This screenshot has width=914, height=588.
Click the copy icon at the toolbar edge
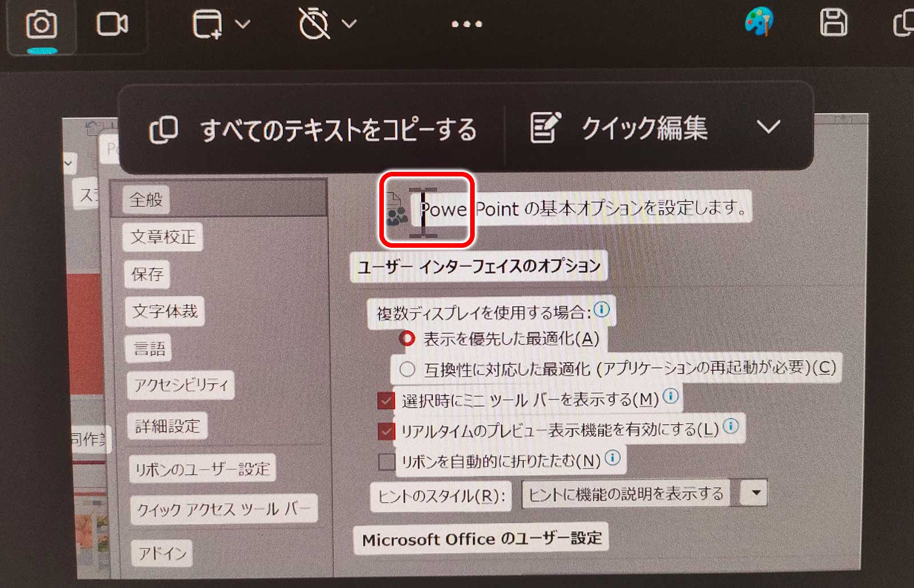904,24
